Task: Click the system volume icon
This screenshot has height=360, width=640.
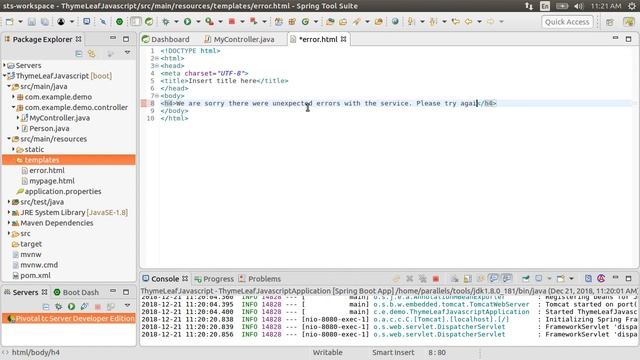Action: [578, 6]
